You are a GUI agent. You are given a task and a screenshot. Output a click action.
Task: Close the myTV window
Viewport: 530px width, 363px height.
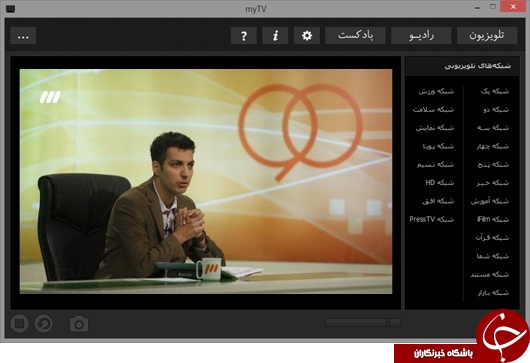click(513, 7)
